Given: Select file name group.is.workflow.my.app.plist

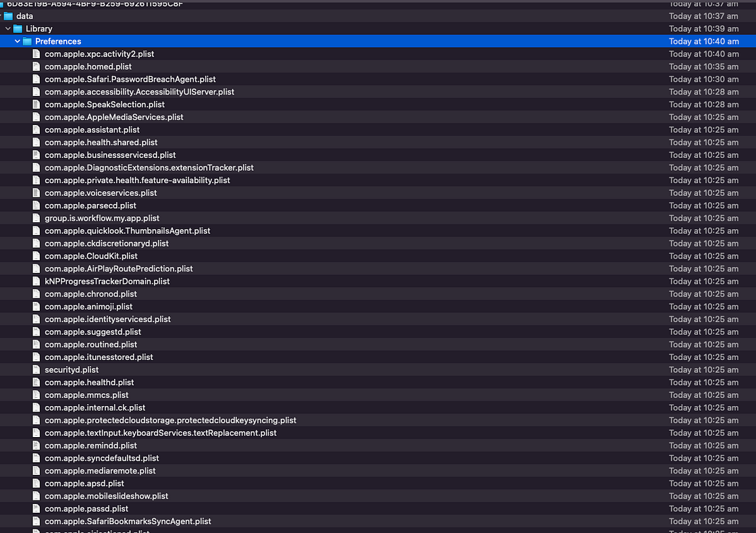Looking at the screenshot, I should (x=102, y=218).
